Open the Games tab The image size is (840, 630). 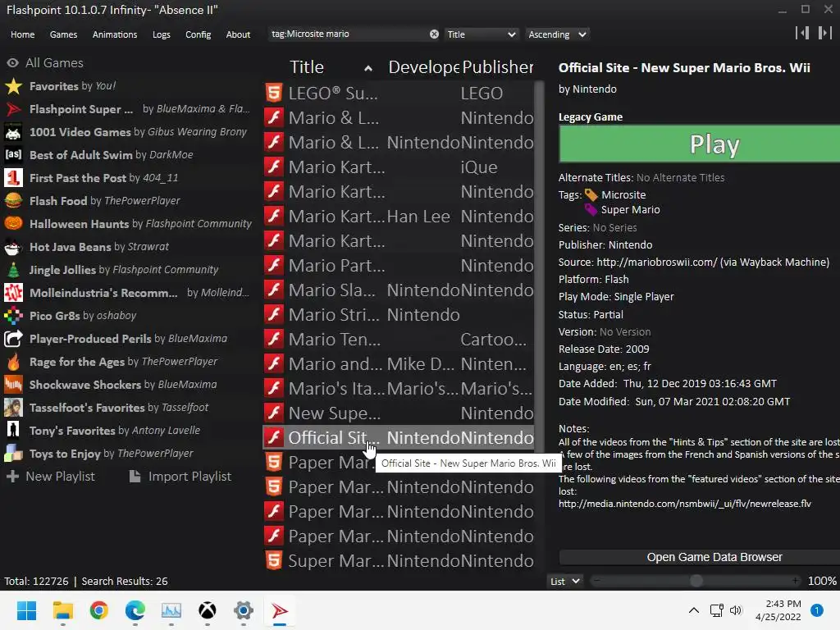tap(63, 34)
